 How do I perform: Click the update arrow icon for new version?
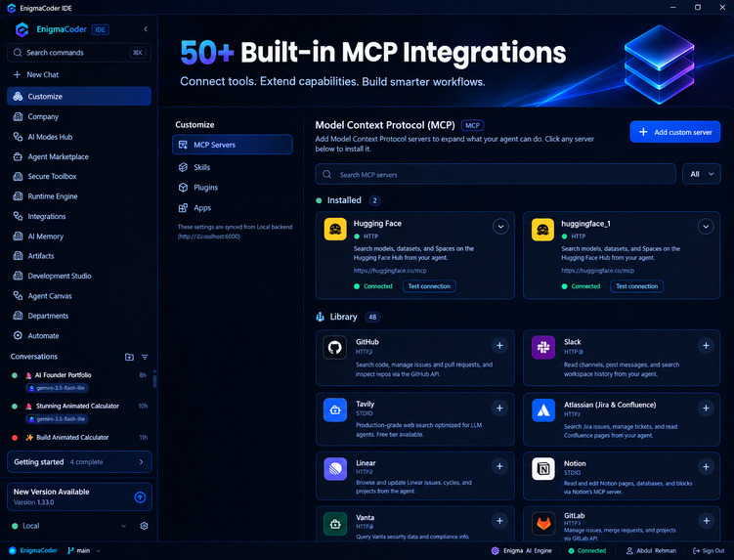click(140, 497)
